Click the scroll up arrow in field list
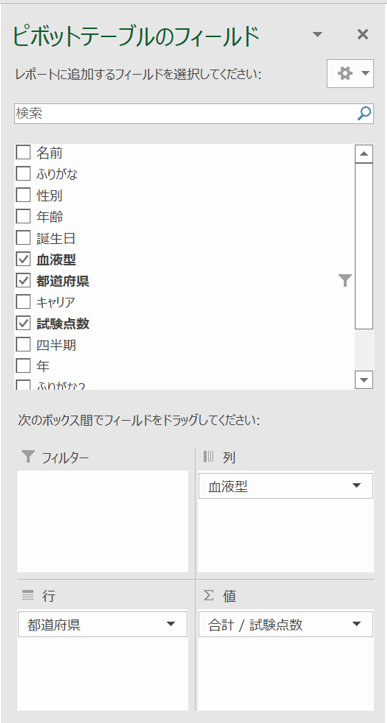 [x=364, y=154]
